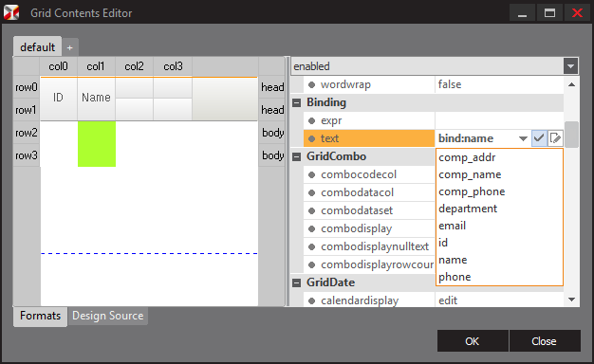Click the bullet icon beside wordwrap
Viewport: 594px width, 364px height.
point(312,84)
